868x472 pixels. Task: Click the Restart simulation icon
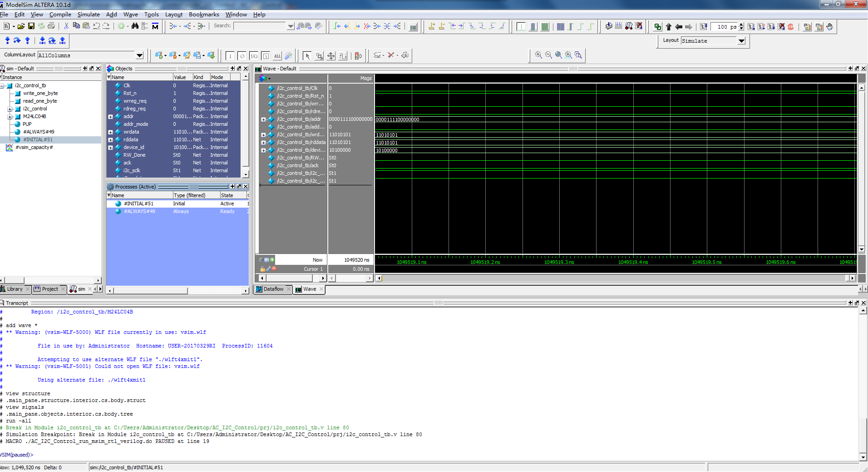tap(704, 27)
